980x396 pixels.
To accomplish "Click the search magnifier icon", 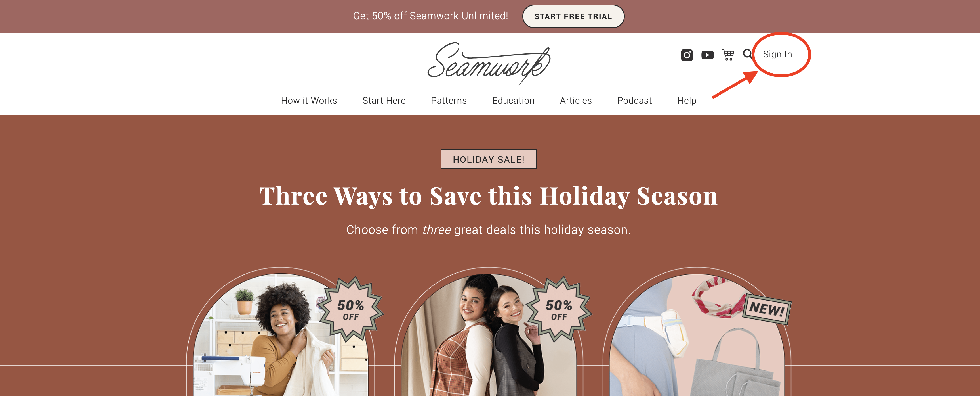I will pyautogui.click(x=747, y=54).
